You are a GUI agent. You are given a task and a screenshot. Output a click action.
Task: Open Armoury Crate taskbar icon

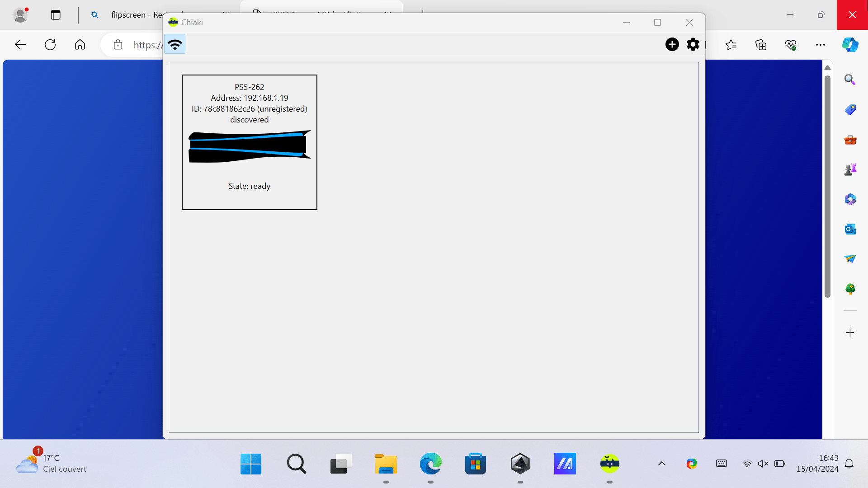point(520,464)
